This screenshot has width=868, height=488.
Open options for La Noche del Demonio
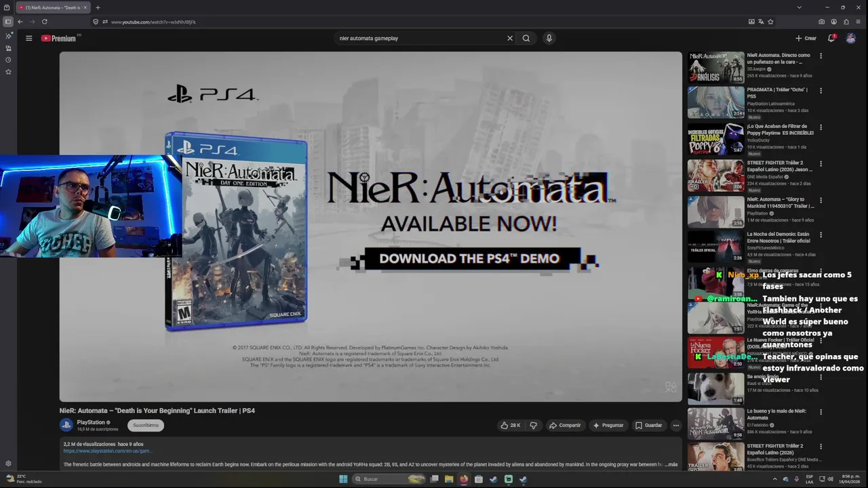(x=821, y=235)
